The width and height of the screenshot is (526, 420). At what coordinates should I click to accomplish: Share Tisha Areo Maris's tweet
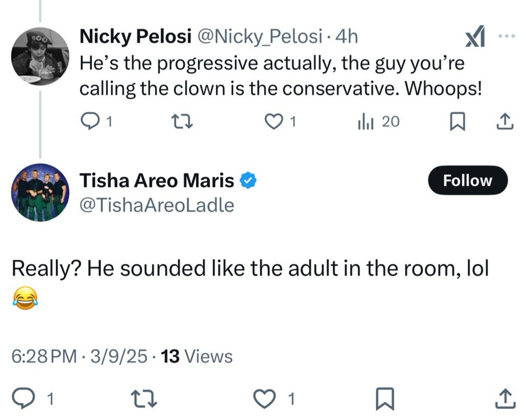coord(505,398)
